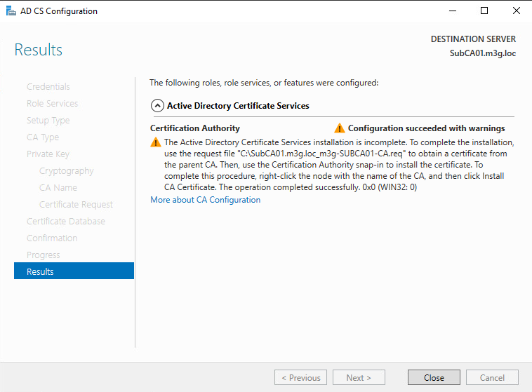
Task: Select the Credentials step in sidebar
Action: coord(48,86)
